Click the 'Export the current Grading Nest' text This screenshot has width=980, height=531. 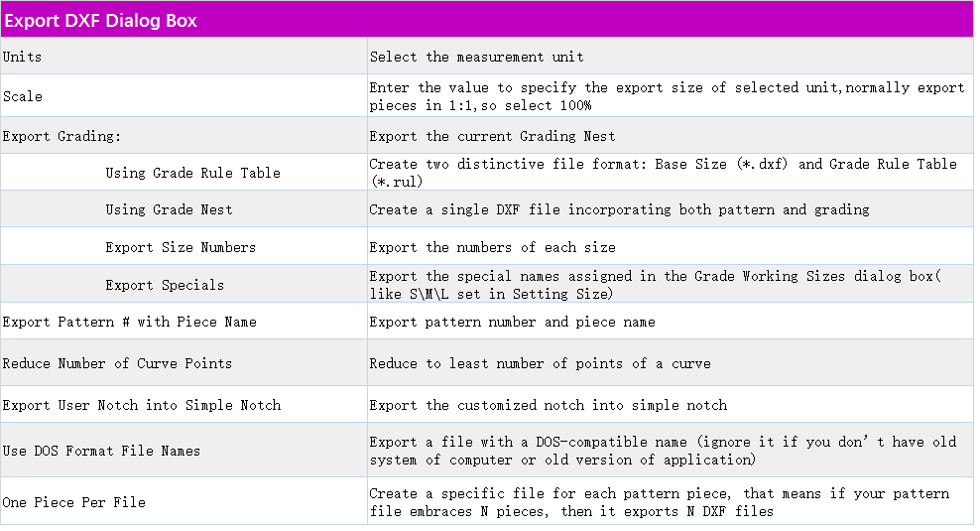point(492,136)
